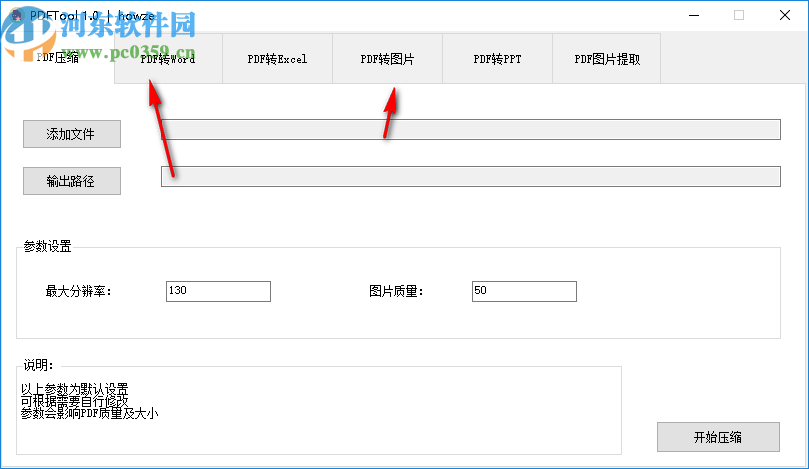The width and height of the screenshot is (809, 469).
Task: Click the PDFTool app icon in title bar
Action: point(18,15)
